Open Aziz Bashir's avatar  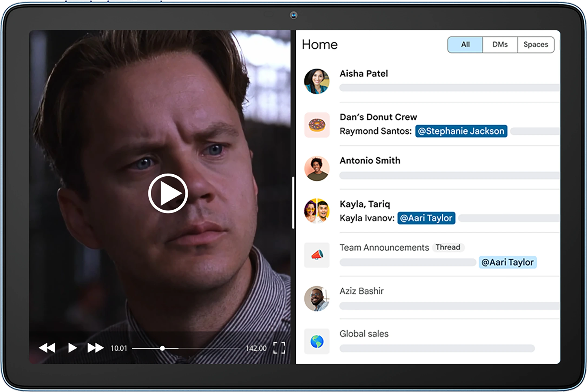(x=317, y=298)
